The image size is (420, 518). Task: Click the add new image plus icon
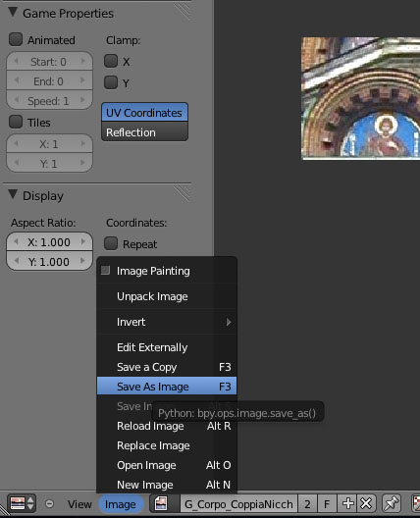tap(347, 504)
